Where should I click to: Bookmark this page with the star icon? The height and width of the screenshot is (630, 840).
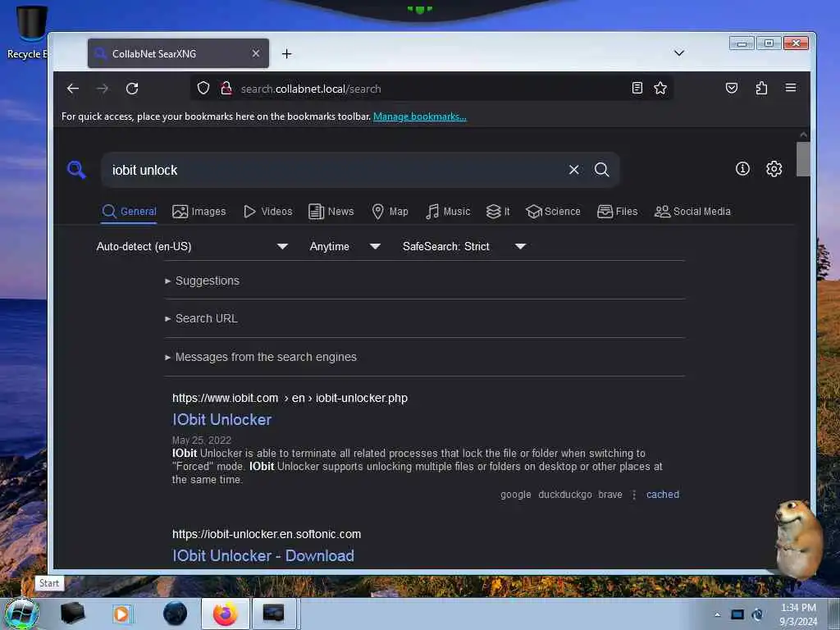[x=660, y=88]
